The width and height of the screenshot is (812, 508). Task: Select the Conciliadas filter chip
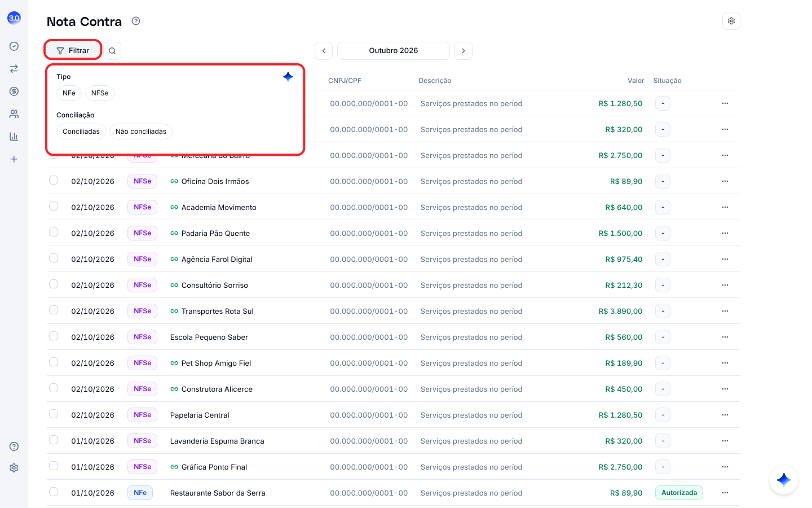(81, 132)
